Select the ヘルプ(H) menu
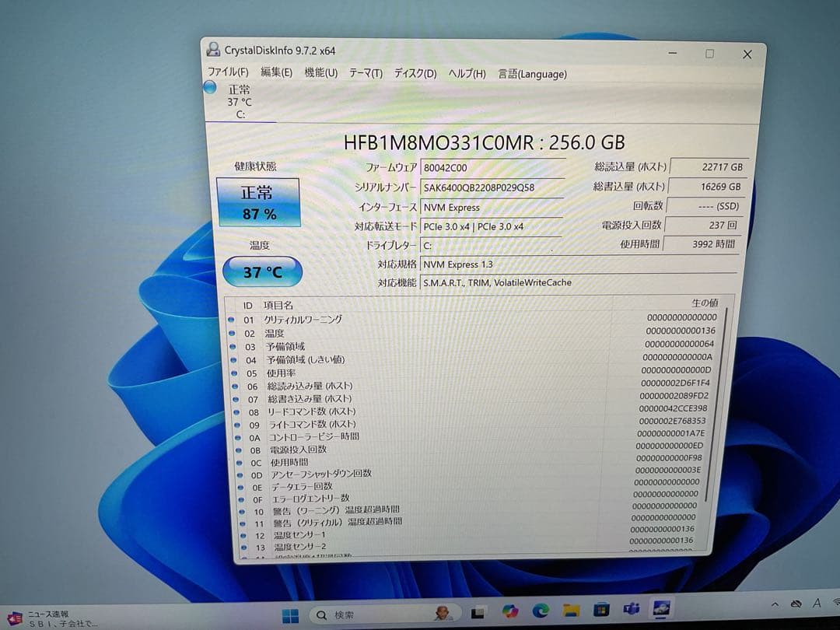This screenshot has width=840, height=630. pos(464,74)
